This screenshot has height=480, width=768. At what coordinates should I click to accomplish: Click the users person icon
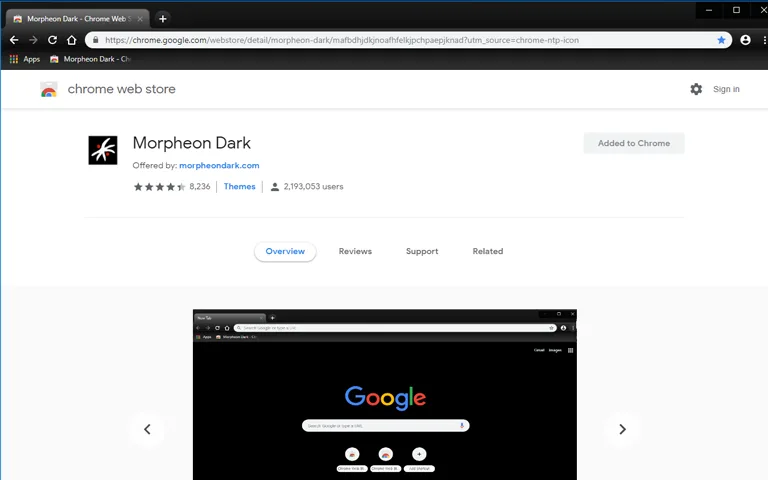click(x=275, y=187)
